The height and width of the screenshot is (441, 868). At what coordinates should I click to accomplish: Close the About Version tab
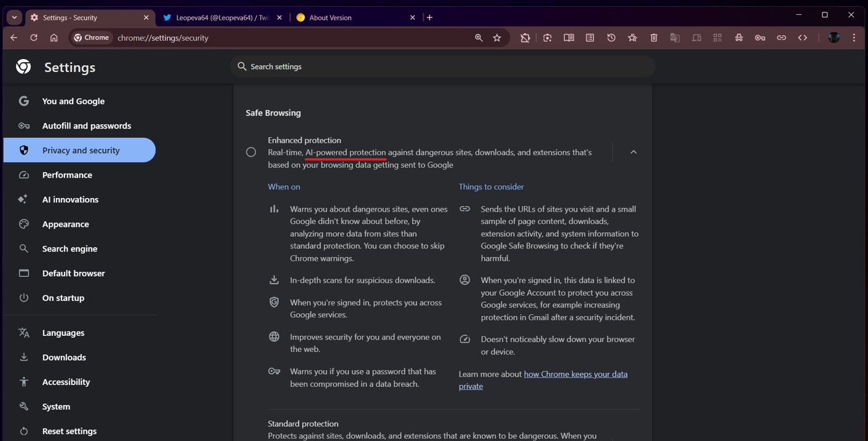(412, 17)
